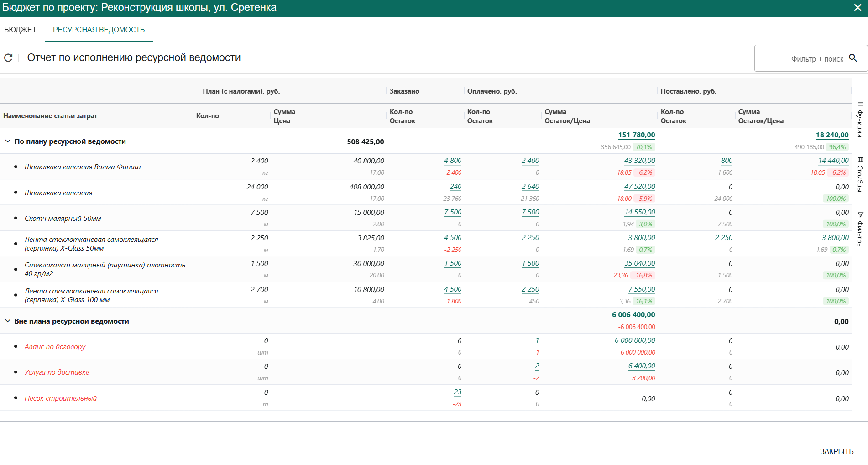
Task: Open the 6 006 400,00 off-plan paid total
Action: (633, 315)
